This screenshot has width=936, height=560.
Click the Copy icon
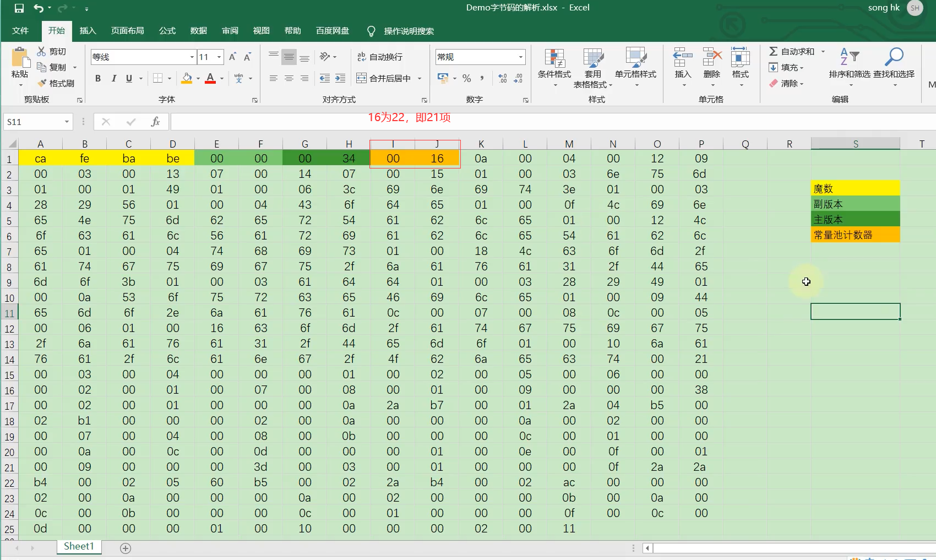(x=41, y=67)
